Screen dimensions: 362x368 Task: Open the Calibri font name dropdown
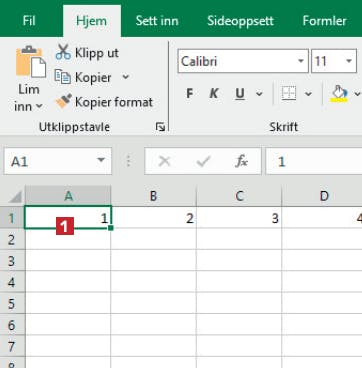pyautogui.click(x=301, y=61)
